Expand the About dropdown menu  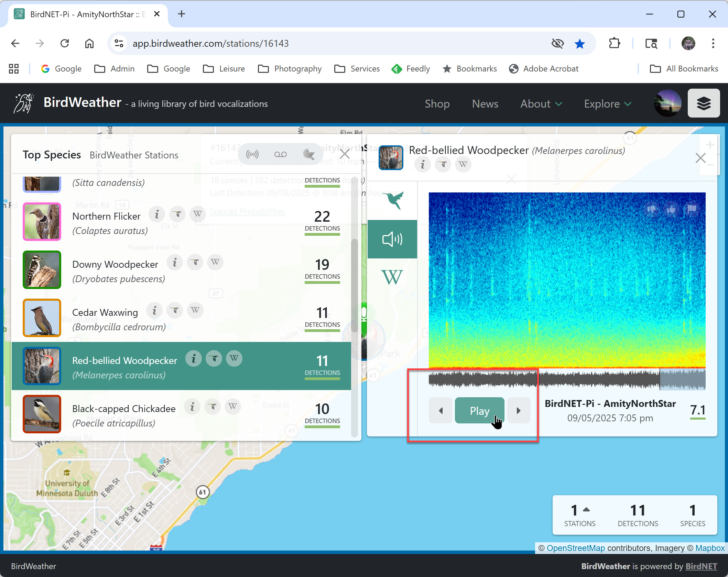tap(541, 104)
